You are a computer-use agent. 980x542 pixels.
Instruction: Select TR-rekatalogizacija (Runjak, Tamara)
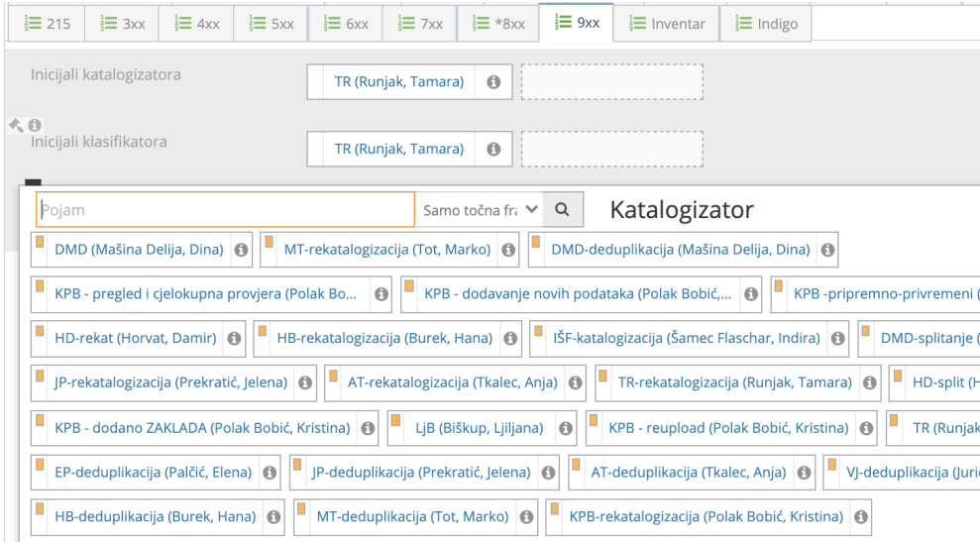click(734, 382)
